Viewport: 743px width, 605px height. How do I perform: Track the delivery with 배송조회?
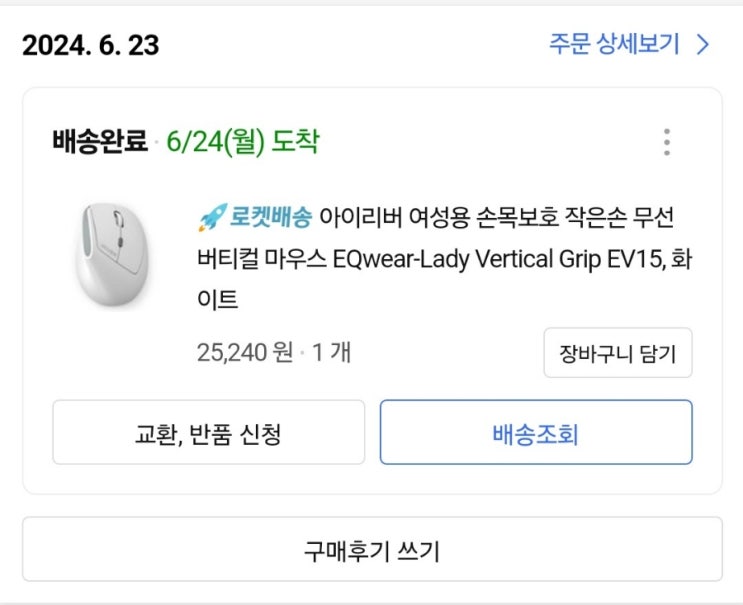pos(535,433)
